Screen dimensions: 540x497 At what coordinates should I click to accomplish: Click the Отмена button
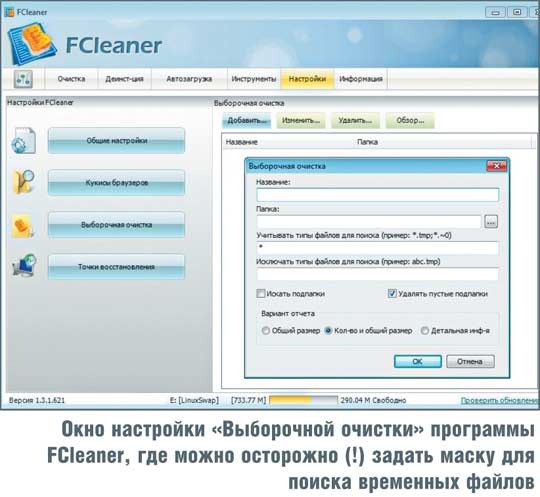[470, 361]
